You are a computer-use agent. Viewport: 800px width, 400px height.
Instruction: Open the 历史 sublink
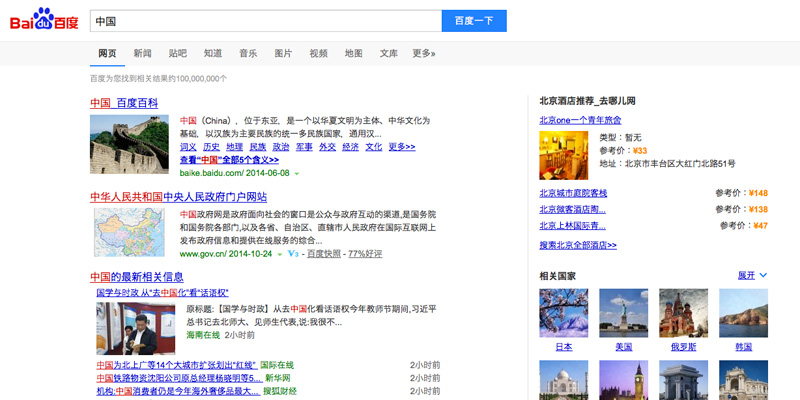[x=211, y=147]
